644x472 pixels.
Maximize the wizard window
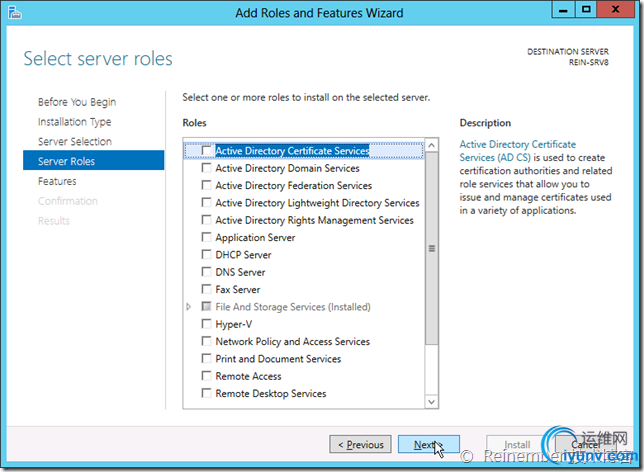[x=586, y=10]
